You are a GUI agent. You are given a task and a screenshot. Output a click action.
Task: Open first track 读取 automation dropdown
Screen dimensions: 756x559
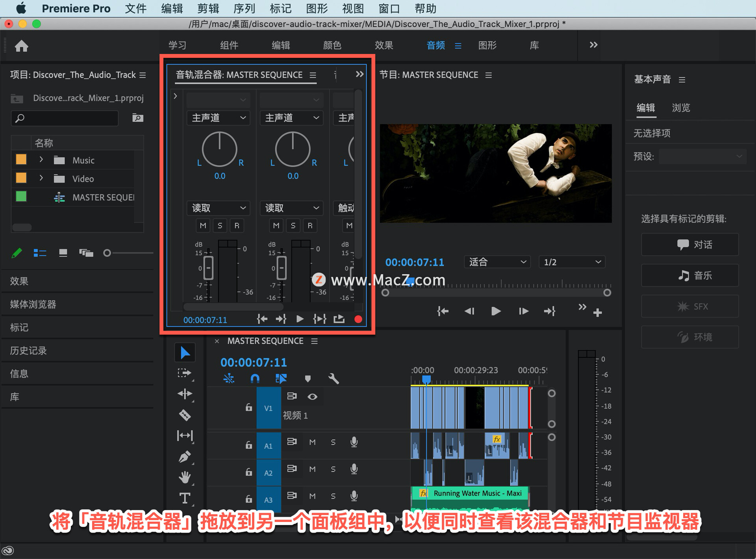coord(219,208)
